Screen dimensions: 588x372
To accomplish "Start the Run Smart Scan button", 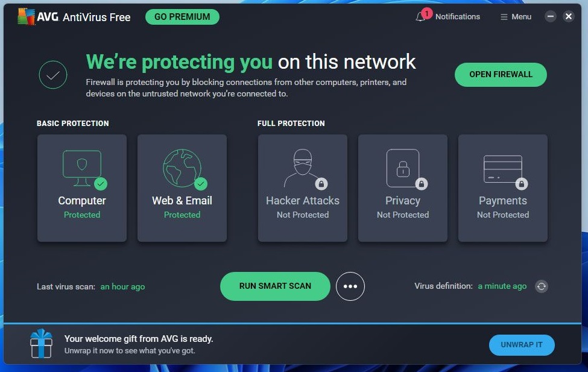I will tap(275, 286).
